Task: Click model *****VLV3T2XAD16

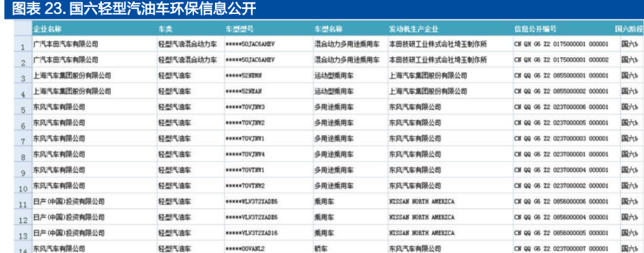Action: point(252,233)
